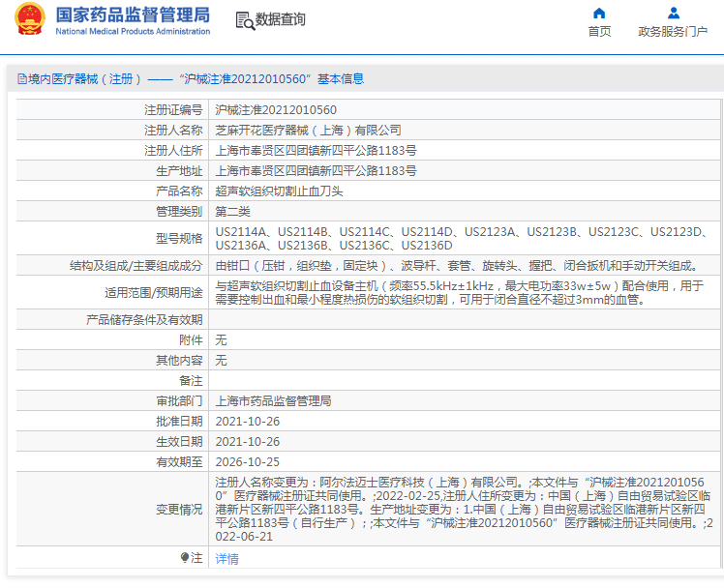Click 适用范围 intended use description
The width and height of the screenshot is (724, 588).
pyautogui.click(x=460, y=293)
